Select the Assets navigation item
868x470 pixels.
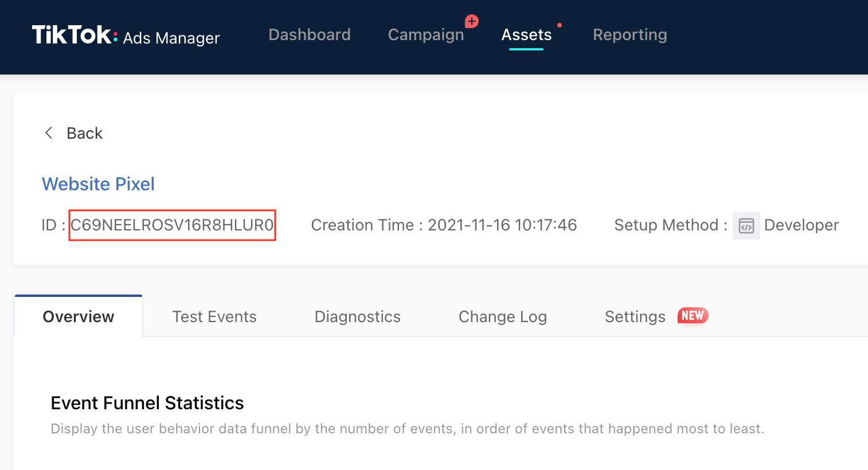(x=526, y=35)
